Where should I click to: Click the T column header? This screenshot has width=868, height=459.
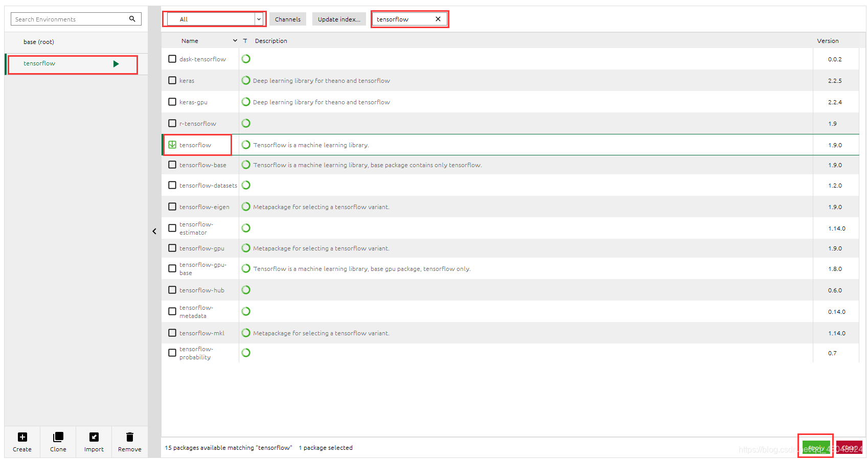245,41
